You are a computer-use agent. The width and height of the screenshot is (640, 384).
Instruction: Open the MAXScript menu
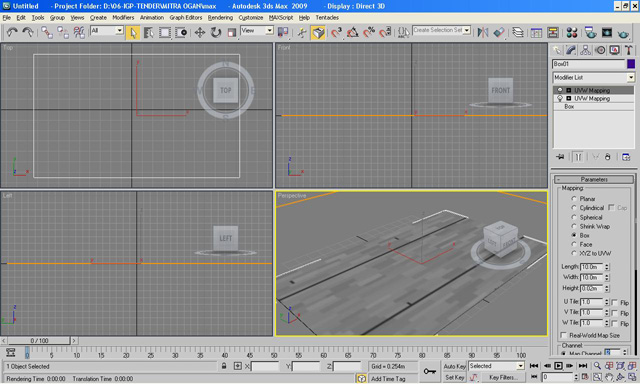(x=281, y=18)
